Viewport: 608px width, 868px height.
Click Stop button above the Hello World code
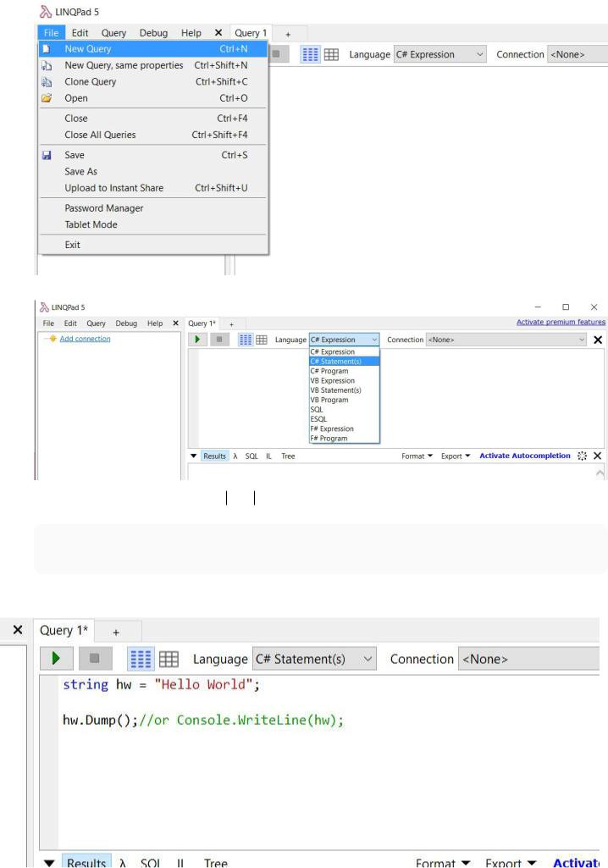point(94,659)
